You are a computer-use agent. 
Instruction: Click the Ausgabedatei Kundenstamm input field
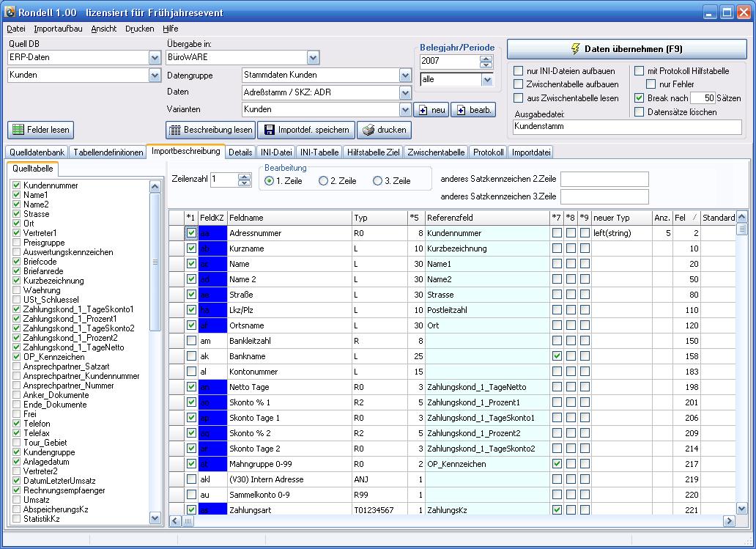[627, 127]
